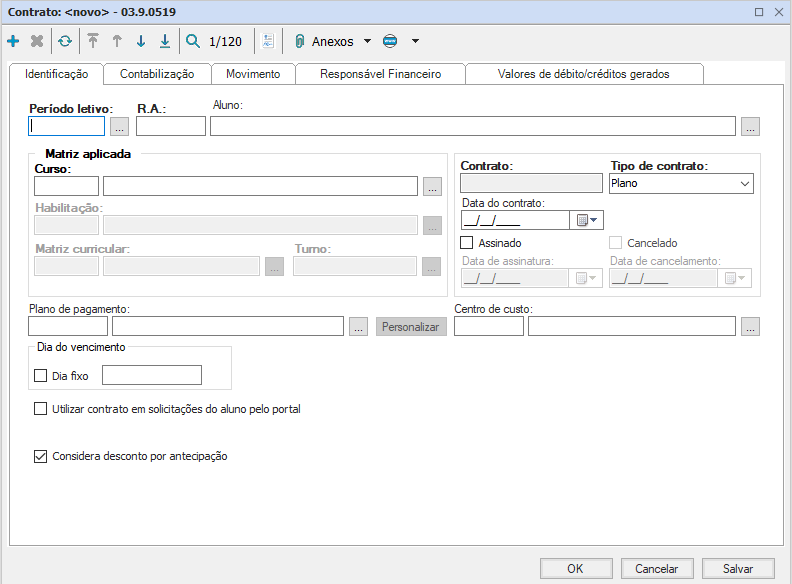Jump to last record arrow icon
This screenshot has width=792, height=584.
pos(165,42)
